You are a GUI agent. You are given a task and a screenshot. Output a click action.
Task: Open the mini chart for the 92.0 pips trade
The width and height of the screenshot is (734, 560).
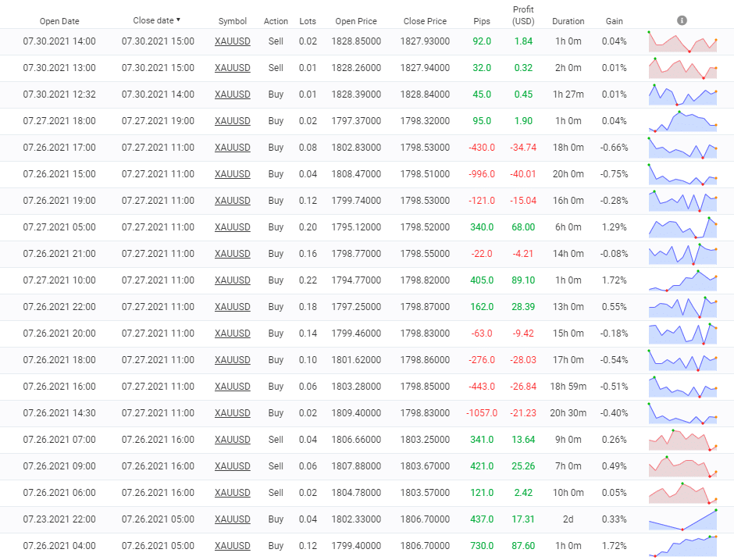pyautogui.click(x=682, y=41)
